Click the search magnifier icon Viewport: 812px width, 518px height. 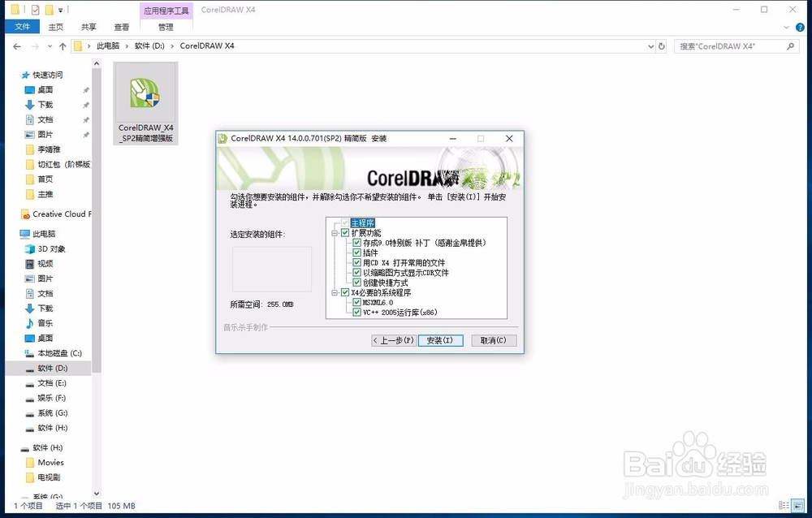pyautogui.click(x=790, y=46)
